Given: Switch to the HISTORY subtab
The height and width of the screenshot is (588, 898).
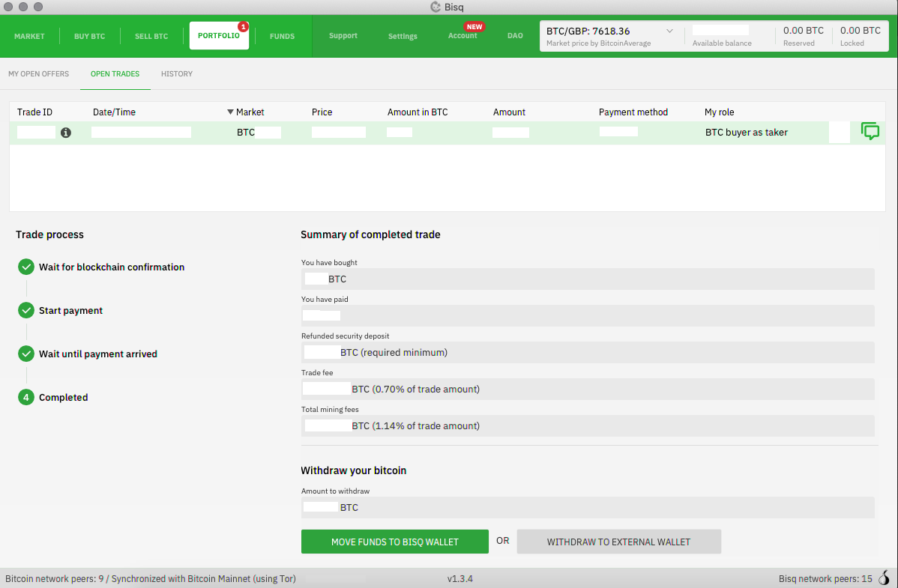Looking at the screenshot, I should [x=176, y=74].
